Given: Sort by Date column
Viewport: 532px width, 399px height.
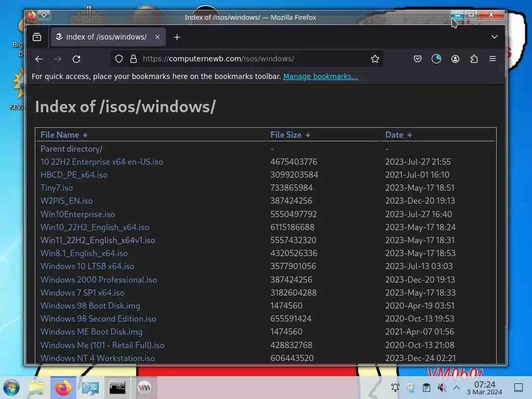Looking at the screenshot, I should click(x=398, y=135).
